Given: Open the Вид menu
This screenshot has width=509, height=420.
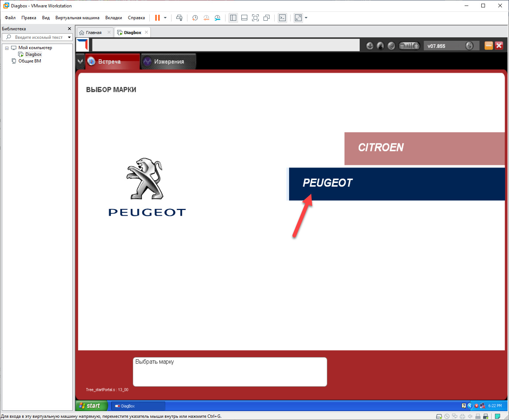Looking at the screenshot, I should point(46,18).
